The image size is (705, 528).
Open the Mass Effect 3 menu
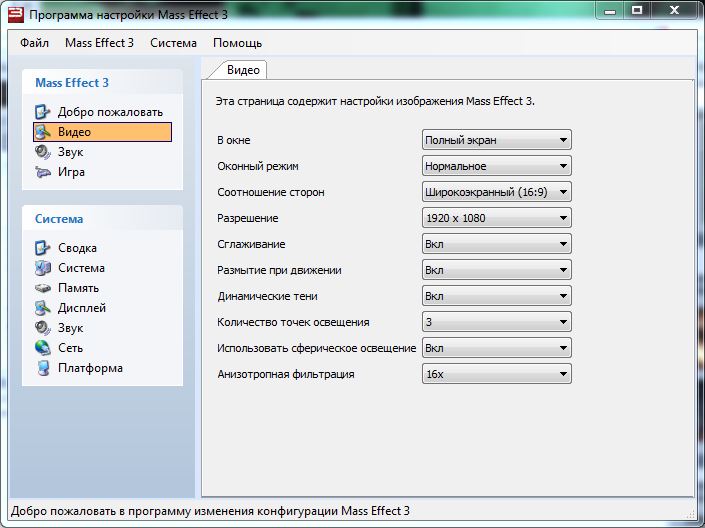tap(99, 43)
